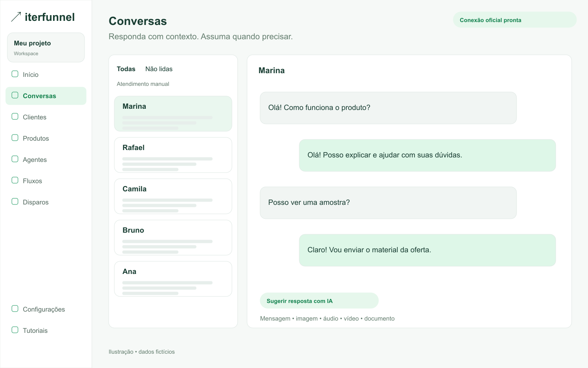The height and width of the screenshot is (368, 588).
Task: Switch to the Não lidas tab
Action: 159,69
